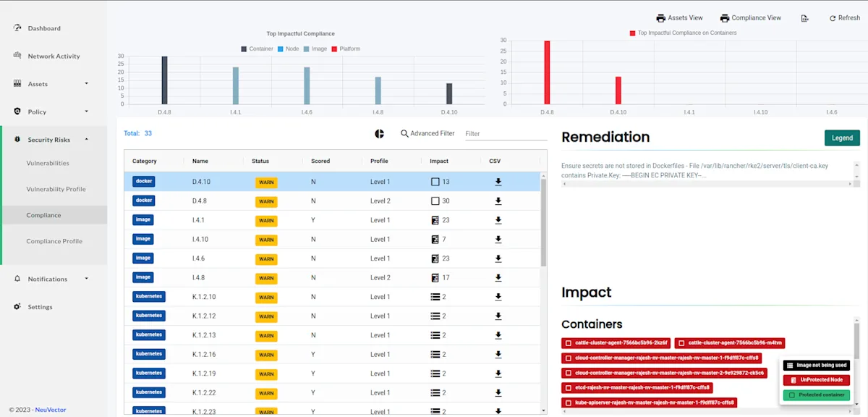The image size is (868, 417).
Task: Open the Advanced Filter
Action: click(x=427, y=133)
